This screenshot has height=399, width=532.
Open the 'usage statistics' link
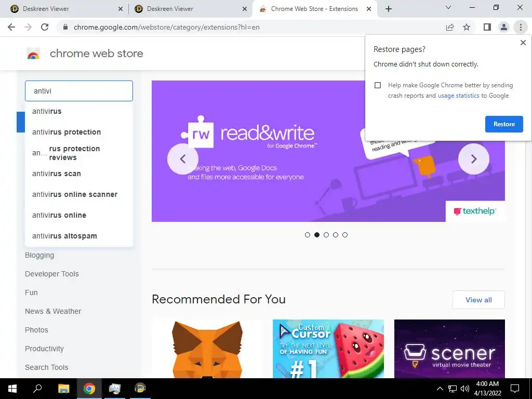pyautogui.click(x=458, y=96)
